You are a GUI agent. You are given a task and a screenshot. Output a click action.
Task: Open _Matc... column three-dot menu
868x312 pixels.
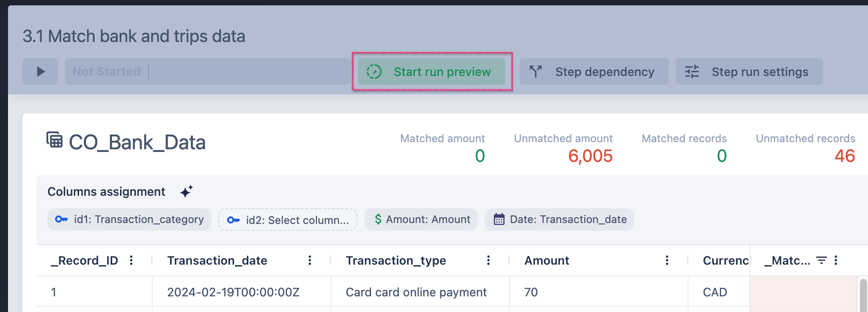pyautogui.click(x=836, y=260)
